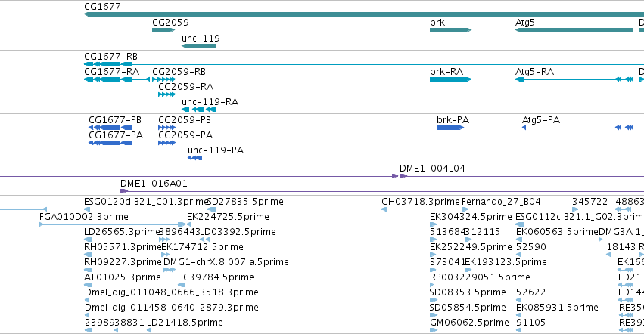
Task: Click the brk gene arrow glyph
Action: (x=450, y=30)
